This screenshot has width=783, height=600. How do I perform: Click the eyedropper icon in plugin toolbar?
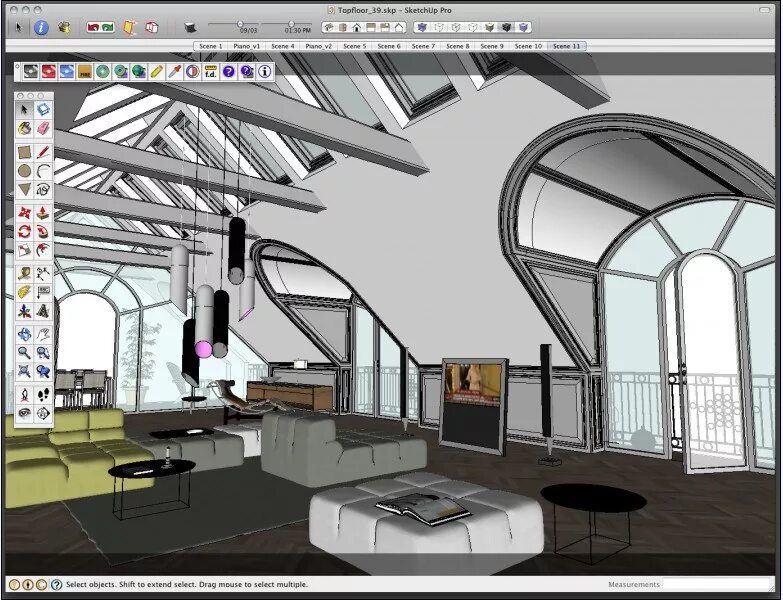[174, 72]
